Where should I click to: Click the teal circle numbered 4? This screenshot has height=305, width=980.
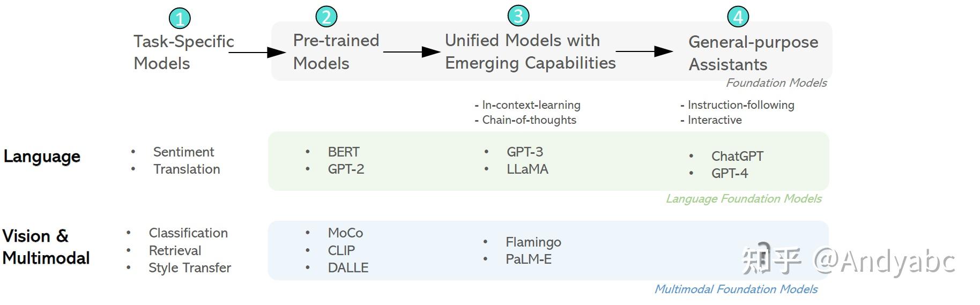738,17
